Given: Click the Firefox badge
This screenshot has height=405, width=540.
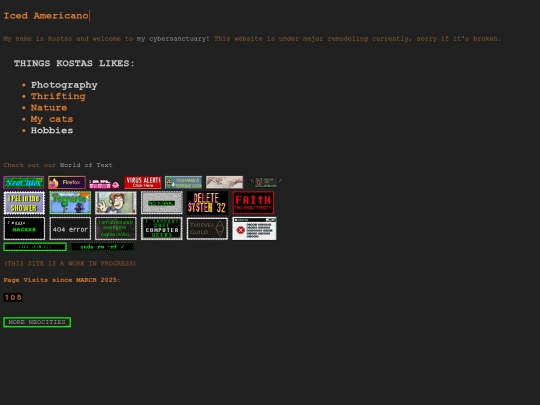Looking at the screenshot, I should click(x=67, y=183).
